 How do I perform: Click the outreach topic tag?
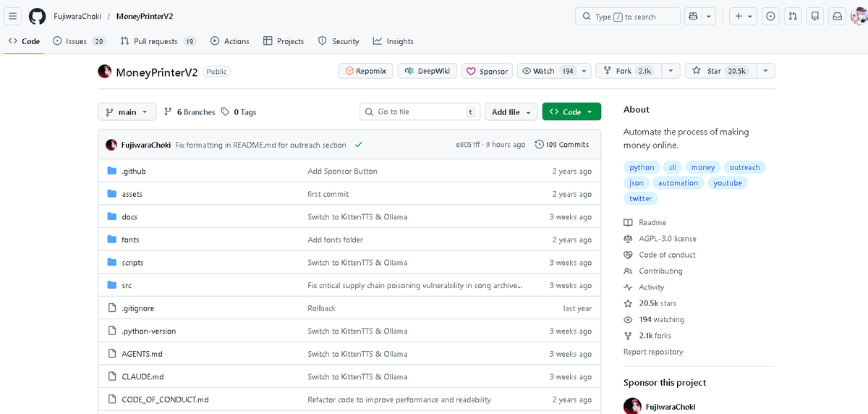(744, 167)
